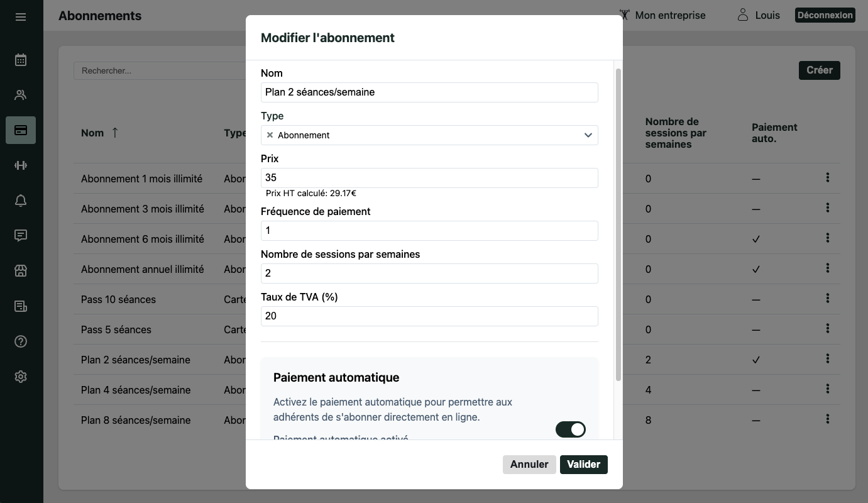Click the Nombre de sessions par semaines column header
Image resolution: width=868 pixels, height=503 pixels.
tap(676, 133)
